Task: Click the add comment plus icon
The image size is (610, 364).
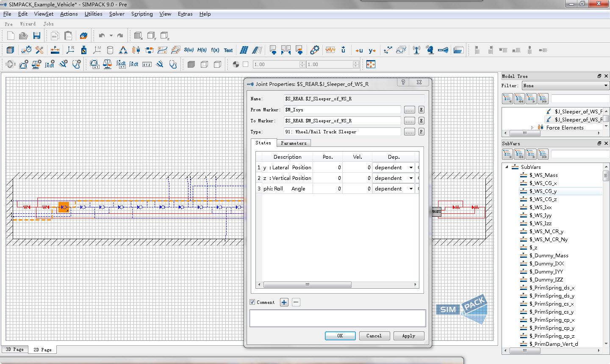Action: (284, 302)
